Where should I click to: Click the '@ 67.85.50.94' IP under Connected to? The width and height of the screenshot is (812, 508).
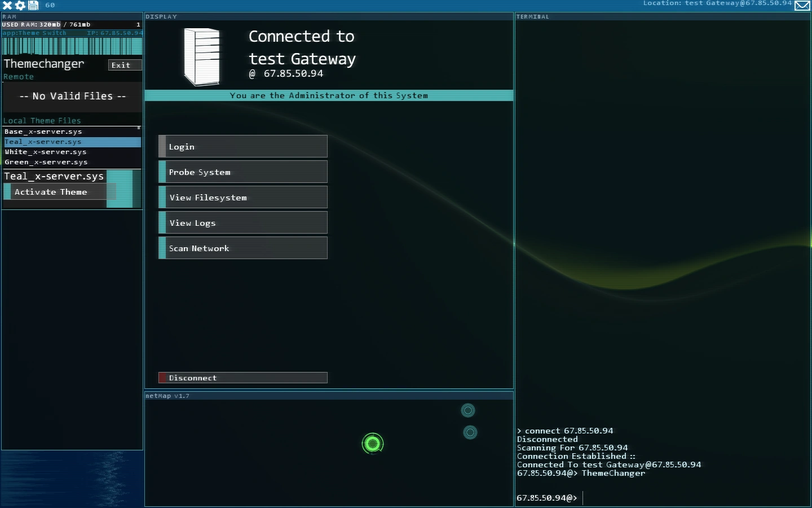286,73
